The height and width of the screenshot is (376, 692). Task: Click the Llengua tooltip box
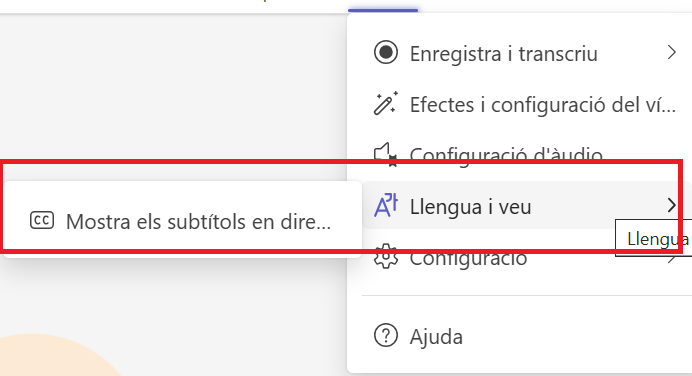(x=654, y=238)
